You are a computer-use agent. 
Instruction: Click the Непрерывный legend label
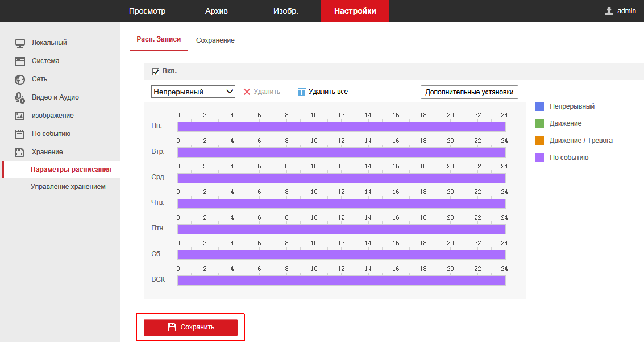pyautogui.click(x=572, y=106)
